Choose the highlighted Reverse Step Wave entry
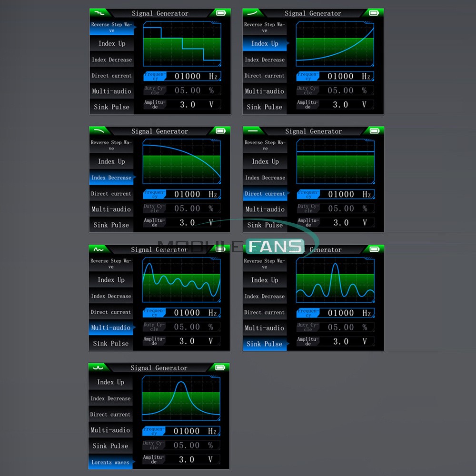 coord(111,28)
